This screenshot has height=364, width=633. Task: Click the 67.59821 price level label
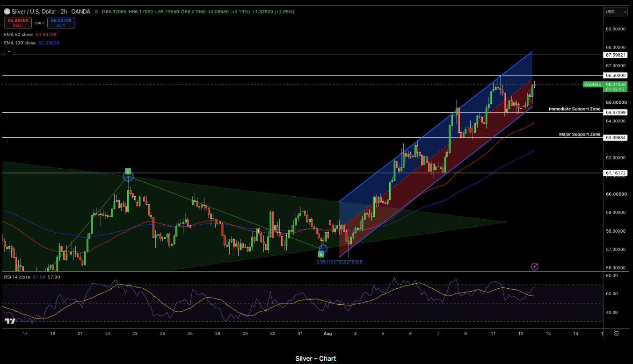[x=616, y=55]
